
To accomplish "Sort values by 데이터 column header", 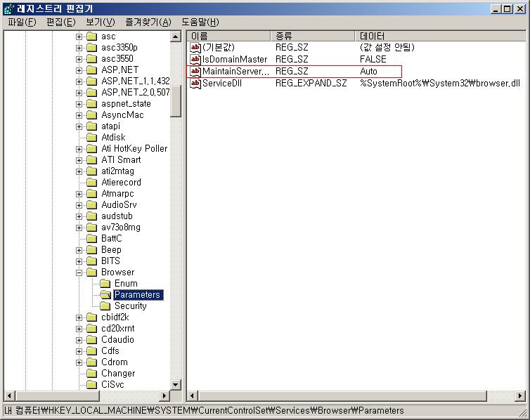I will pos(441,36).
